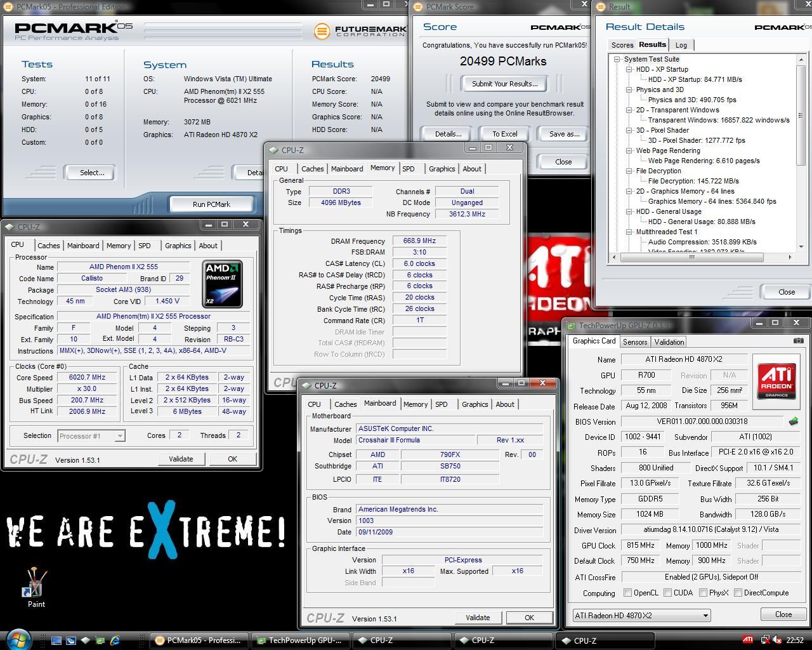Enable the CUDA checkbox
The width and height of the screenshot is (812, 650).
pyautogui.click(x=667, y=593)
